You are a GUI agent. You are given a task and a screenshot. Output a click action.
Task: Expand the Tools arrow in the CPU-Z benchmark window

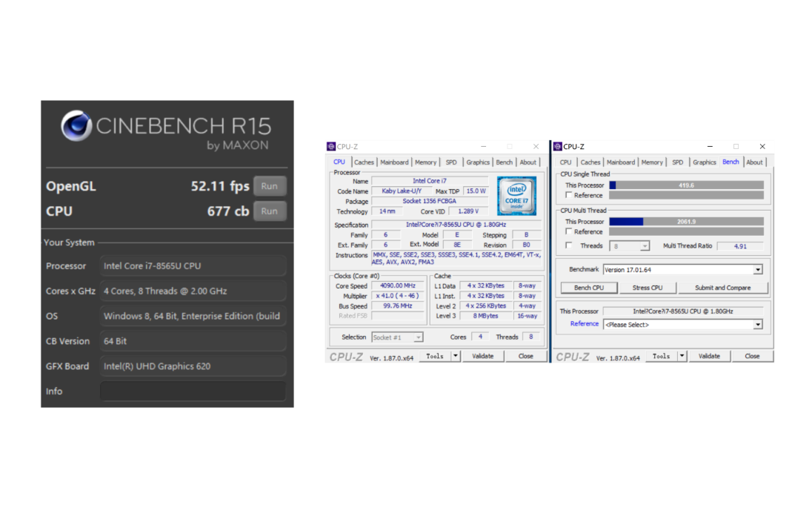682,356
